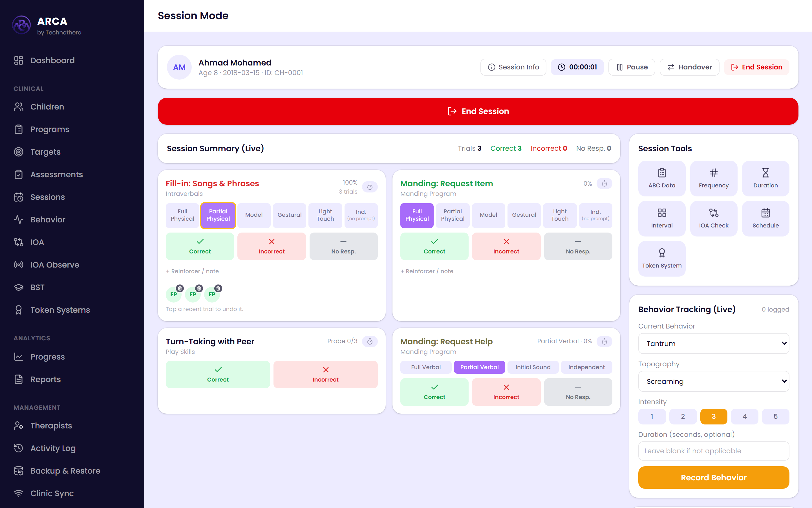The width and height of the screenshot is (812, 508).
Task: Set behavior intensity to 1
Action: pos(652,417)
